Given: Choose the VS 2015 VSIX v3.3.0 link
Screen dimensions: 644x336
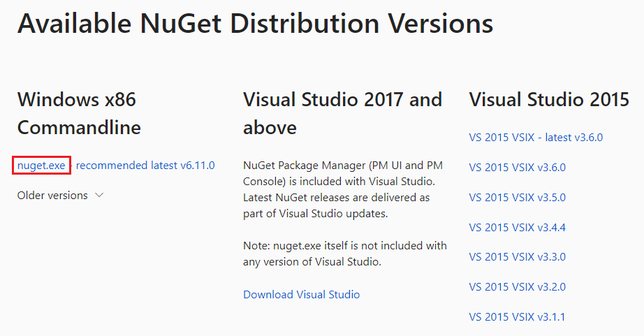Looking at the screenshot, I should tap(517, 257).
